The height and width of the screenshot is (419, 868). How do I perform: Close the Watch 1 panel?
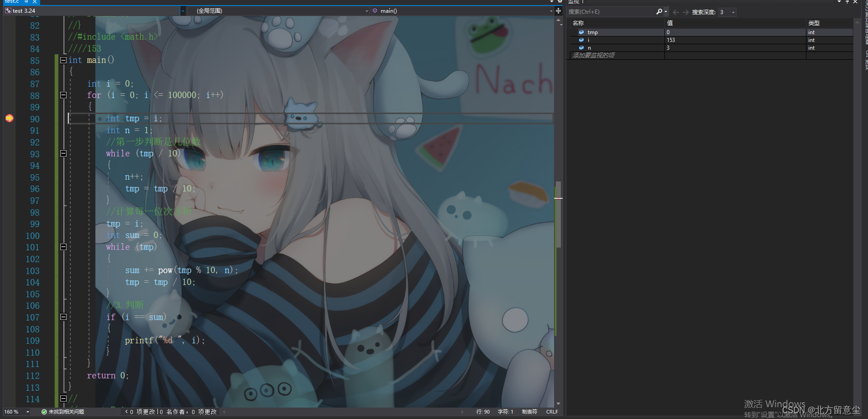(x=855, y=2)
